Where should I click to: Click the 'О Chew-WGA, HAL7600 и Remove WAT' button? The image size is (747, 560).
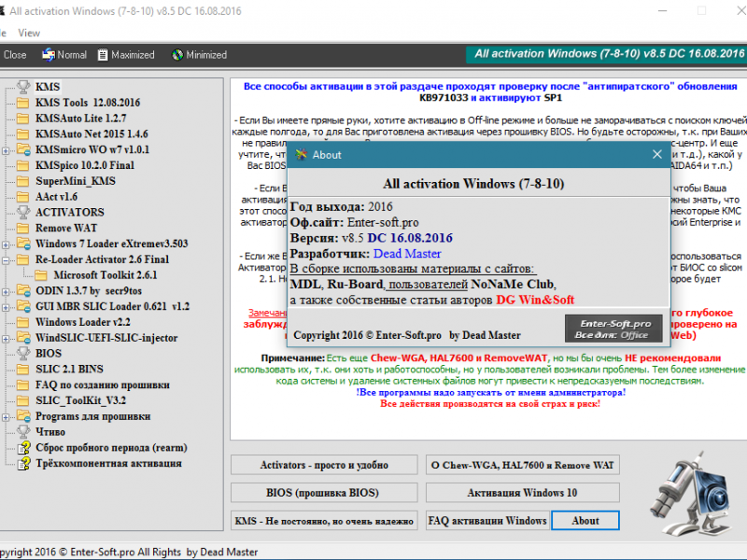pyautogui.click(x=523, y=465)
